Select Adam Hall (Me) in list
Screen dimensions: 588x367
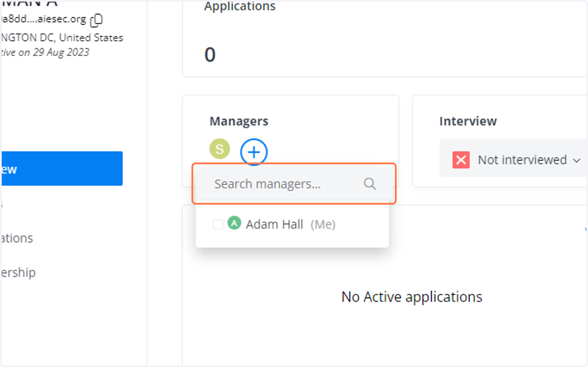tap(292, 225)
